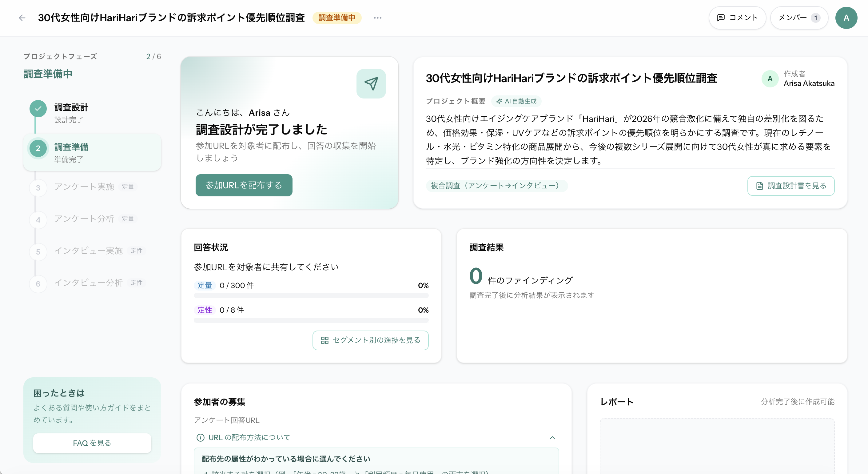The image size is (868, 474).
Task: Open the コメント panel
Action: click(x=737, y=18)
